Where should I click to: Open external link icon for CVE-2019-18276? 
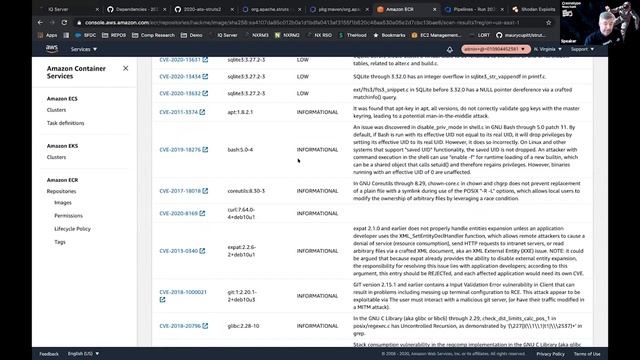pos(205,149)
